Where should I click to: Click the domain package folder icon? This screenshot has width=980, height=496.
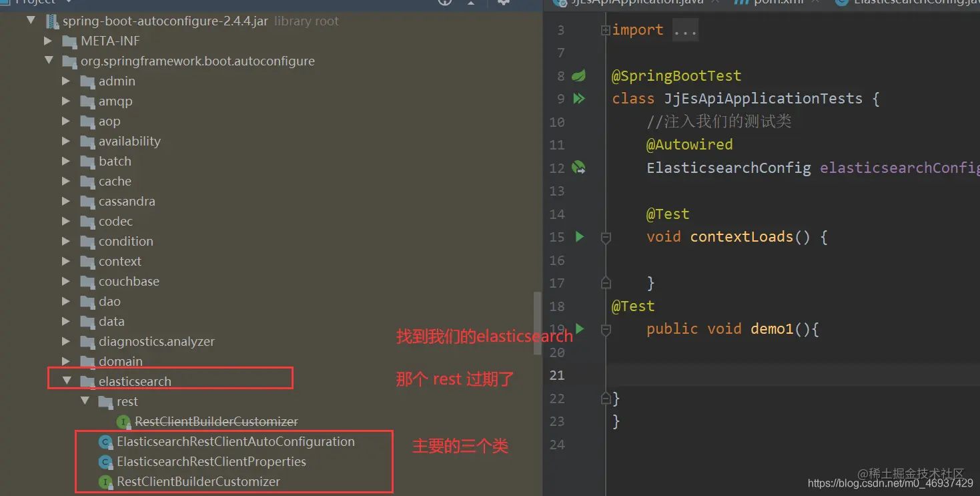(x=87, y=362)
